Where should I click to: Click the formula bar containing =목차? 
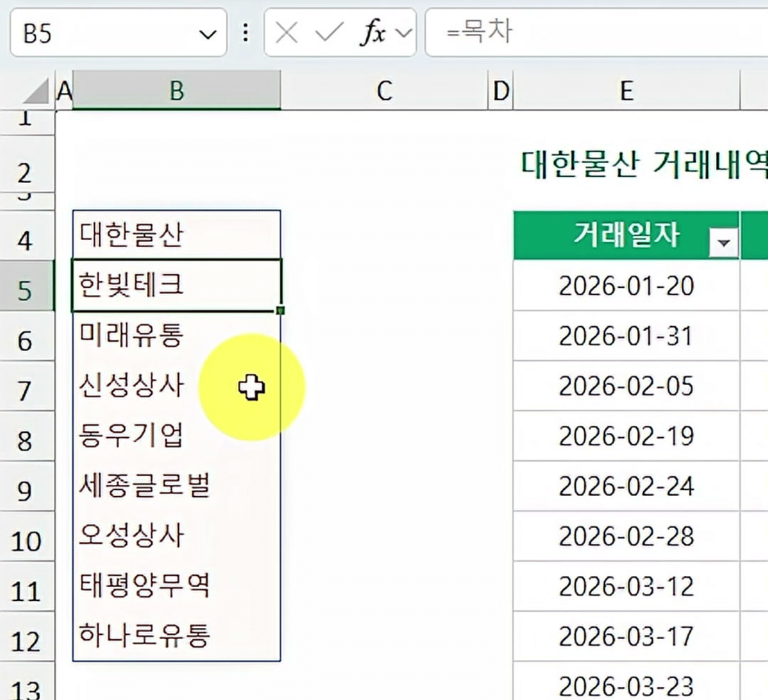pos(597,32)
